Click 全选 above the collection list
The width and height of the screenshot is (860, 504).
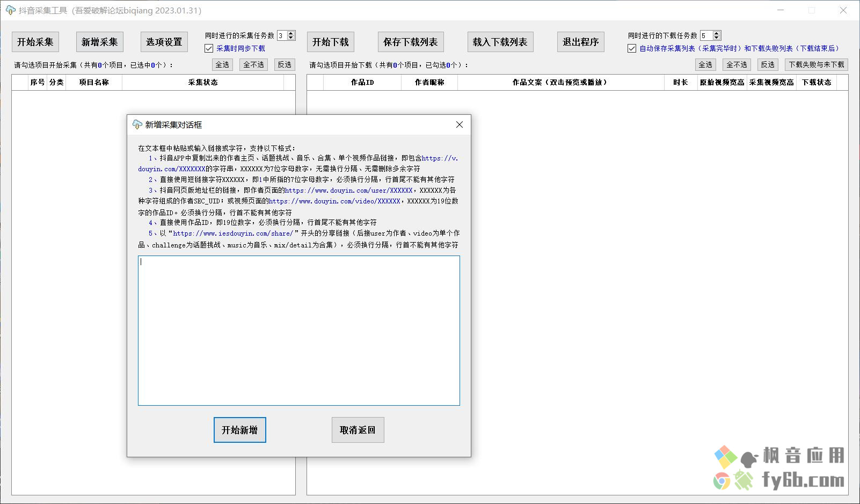(x=222, y=64)
